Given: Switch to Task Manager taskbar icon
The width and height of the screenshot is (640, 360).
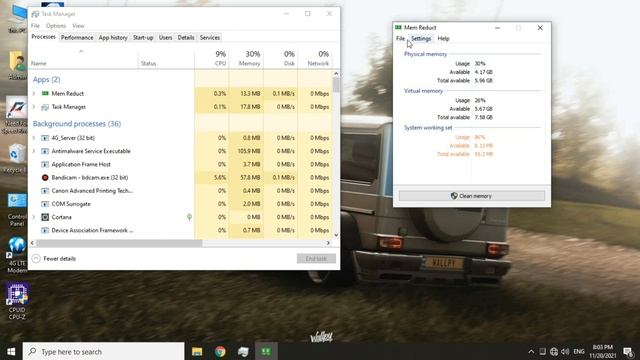Looking at the screenshot, I should [243, 351].
